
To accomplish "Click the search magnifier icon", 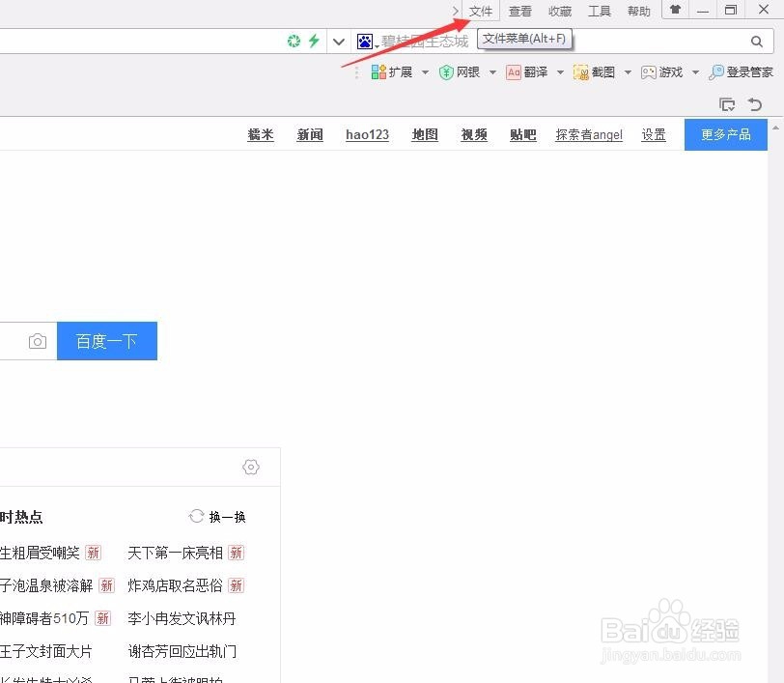I will click(x=757, y=42).
